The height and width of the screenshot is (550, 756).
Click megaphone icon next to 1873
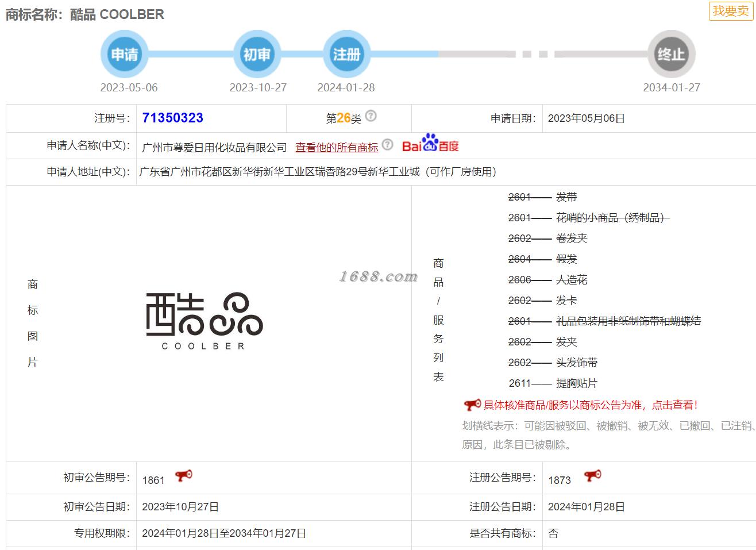pyautogui.click(x=592, y=476)
